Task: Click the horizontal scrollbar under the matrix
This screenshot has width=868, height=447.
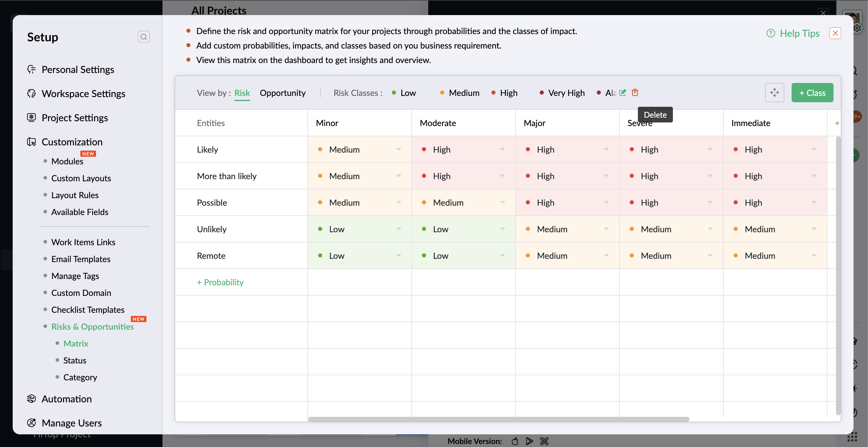Action: pyautogui.click(x=499, y=419)
